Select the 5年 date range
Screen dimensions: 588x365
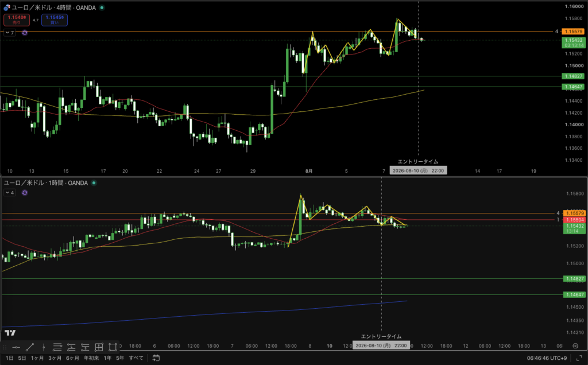pos(120,358)
